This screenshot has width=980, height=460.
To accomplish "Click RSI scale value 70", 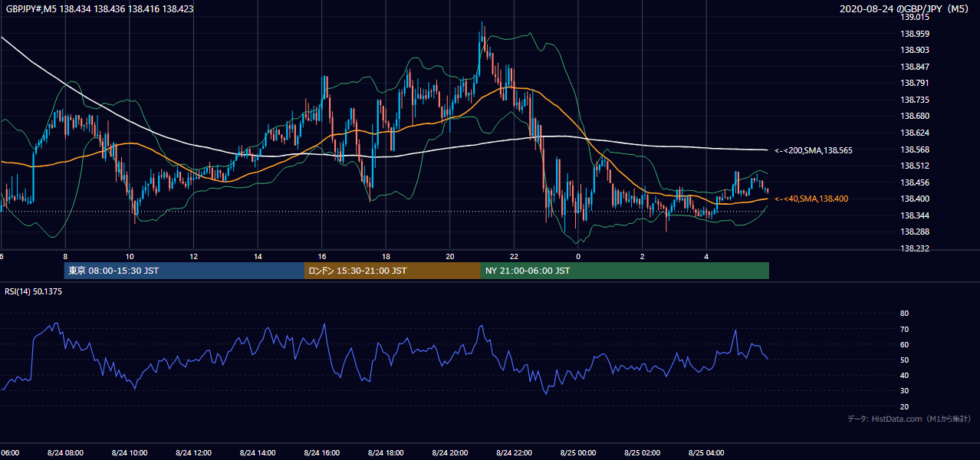I will pyautogui.click(x=904, y=329).
